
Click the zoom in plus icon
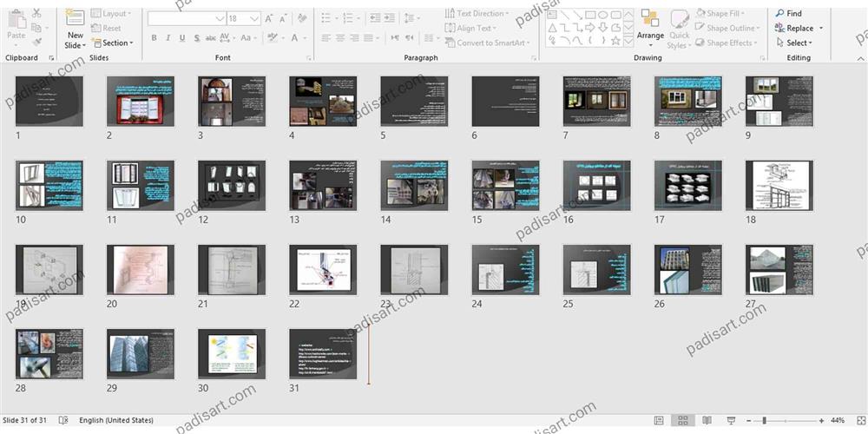coord(820,420)
